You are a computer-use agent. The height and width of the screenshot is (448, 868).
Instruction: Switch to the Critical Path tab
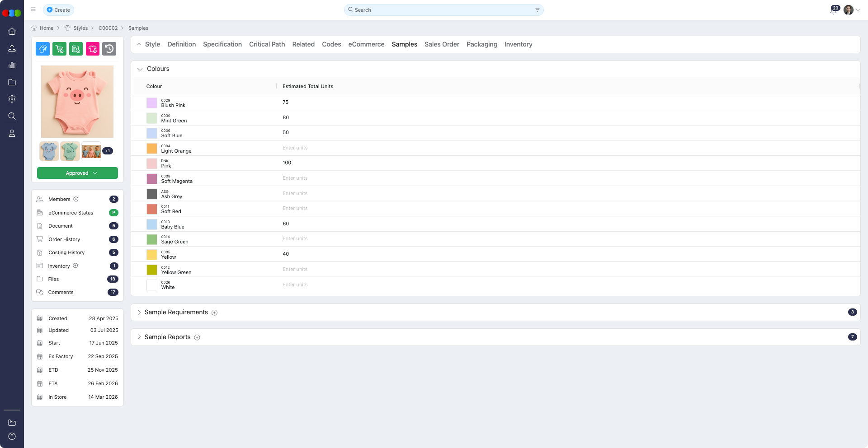[267, 44]
